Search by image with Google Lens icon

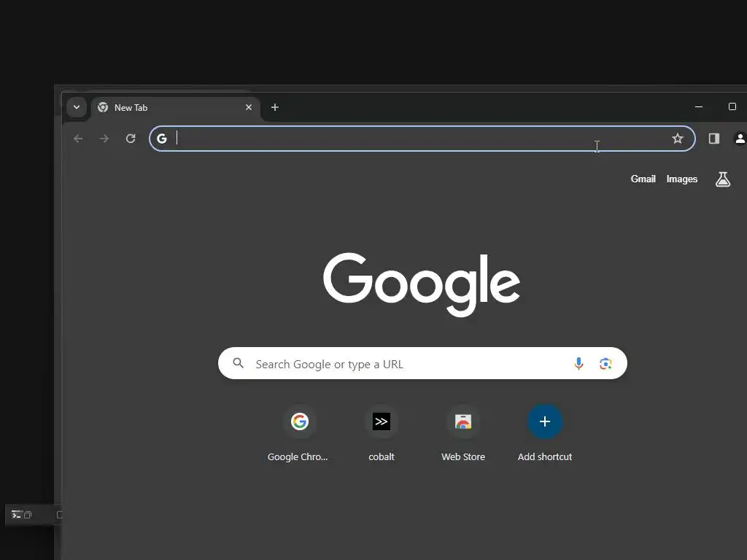[605, 364]
